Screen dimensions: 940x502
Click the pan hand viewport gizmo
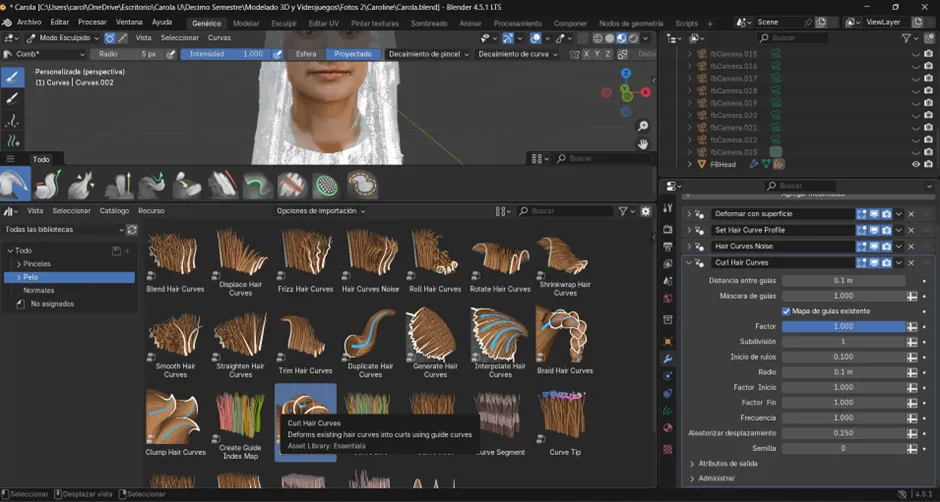643,143
